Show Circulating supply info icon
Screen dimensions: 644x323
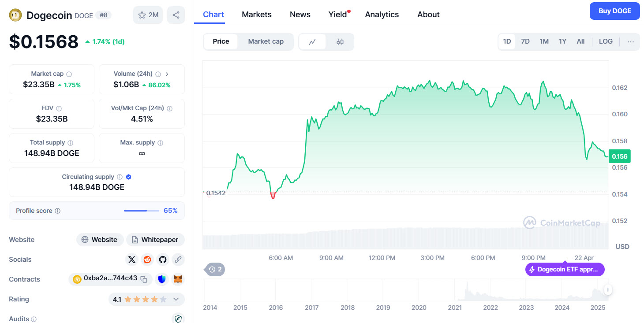point(120,177)
